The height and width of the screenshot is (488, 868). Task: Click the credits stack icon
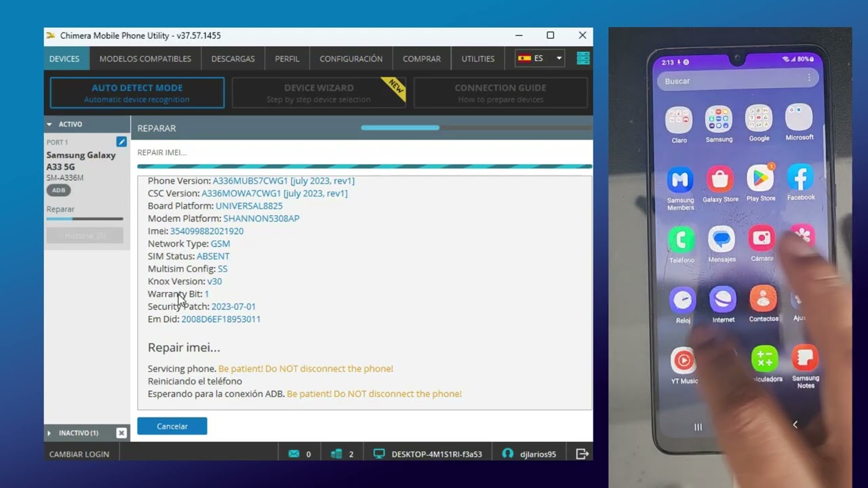[336, 454]
